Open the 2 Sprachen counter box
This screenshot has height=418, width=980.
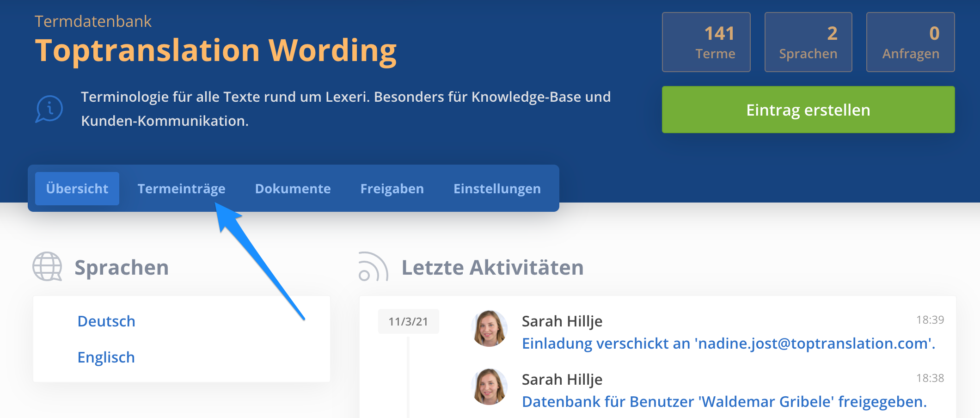pos(808,42)
